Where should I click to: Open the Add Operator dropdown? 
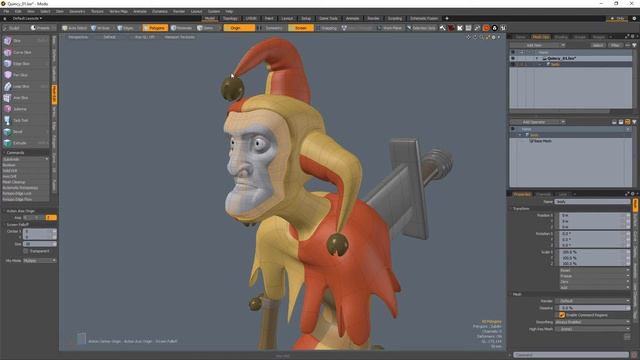537,122
